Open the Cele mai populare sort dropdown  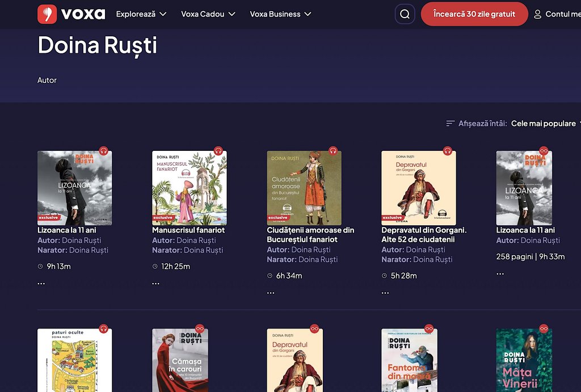545,123
